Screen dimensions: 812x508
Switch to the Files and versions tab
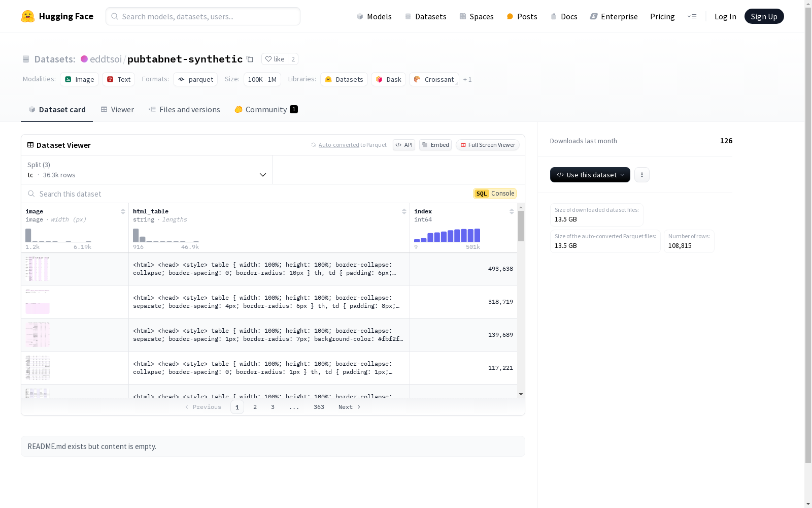[184, 109]
